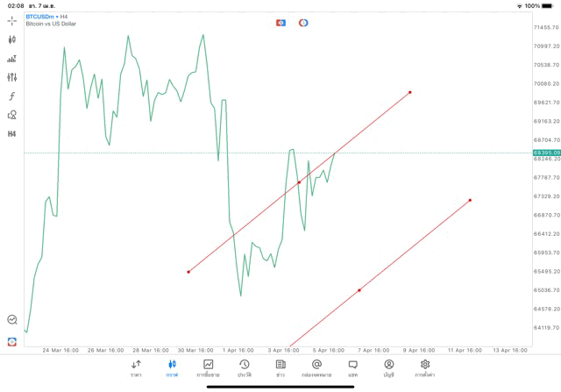Switch to the กราฟ (Chart) tab
Viewport: 561px width, 392px height.
[x=172, y=367]
